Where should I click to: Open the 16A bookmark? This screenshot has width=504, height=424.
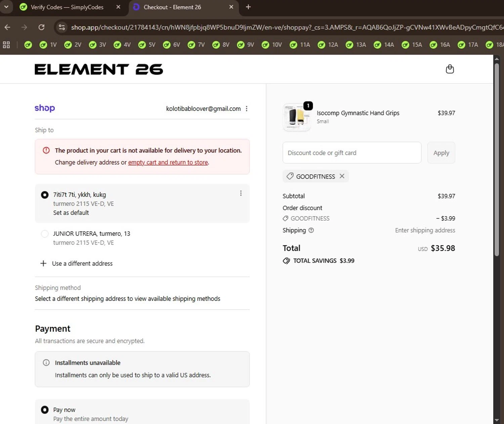click(440, 45)
